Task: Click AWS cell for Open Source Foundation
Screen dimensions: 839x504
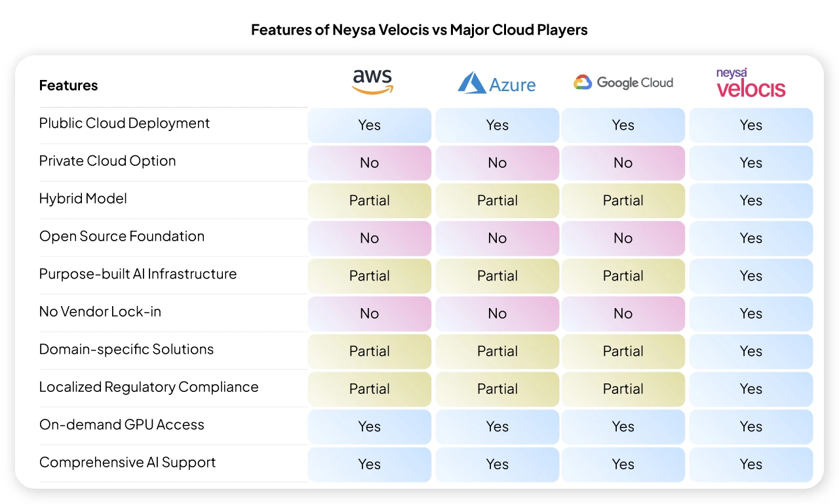Action: (370, 239)
